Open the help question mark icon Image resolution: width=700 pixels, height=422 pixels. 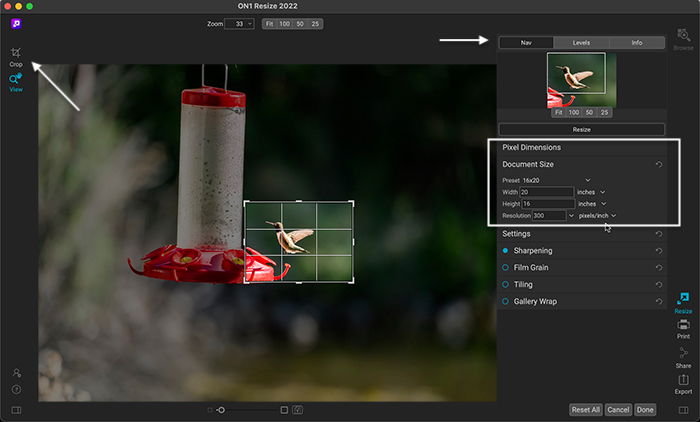pos(17,390)
